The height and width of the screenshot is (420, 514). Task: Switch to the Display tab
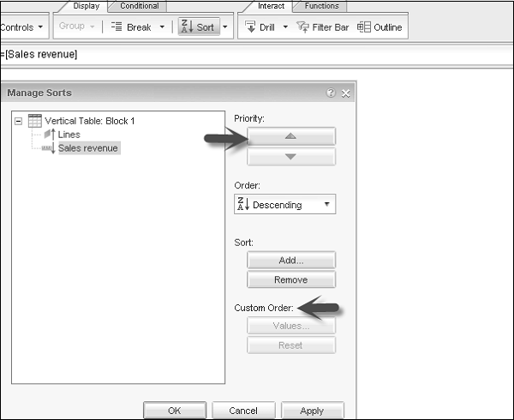click(x=87, y=6)
